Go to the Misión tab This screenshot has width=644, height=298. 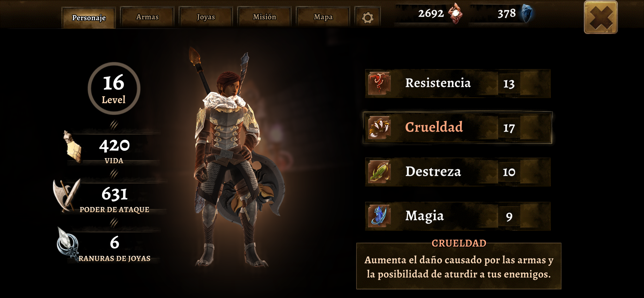pyautogui.click(x=264, y=17)
